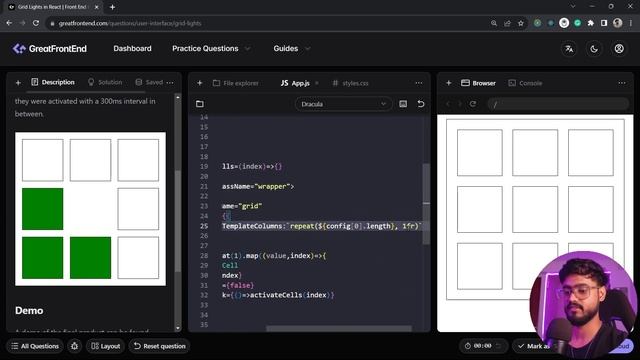
Task: Switch to the Solution tab
Action: 105,82
